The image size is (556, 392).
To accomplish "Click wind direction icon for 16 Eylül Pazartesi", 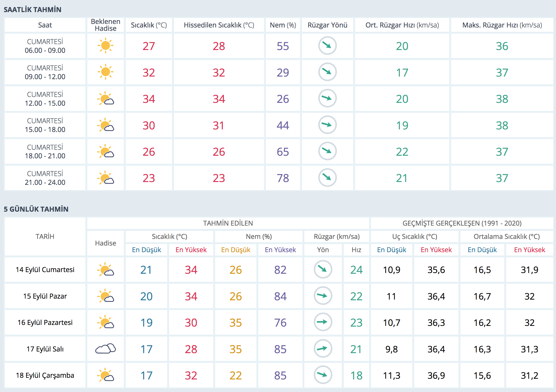I will click(x=323, y=322).
